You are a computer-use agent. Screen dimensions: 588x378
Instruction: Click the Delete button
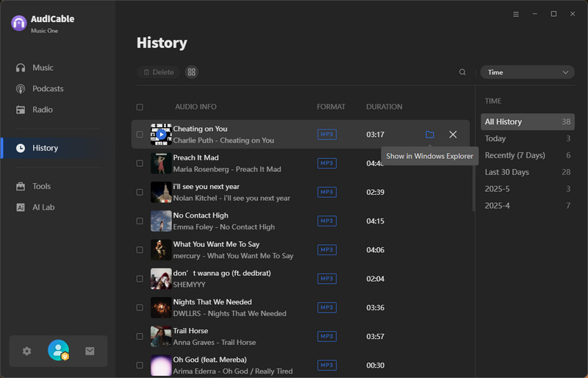point(159,72)
